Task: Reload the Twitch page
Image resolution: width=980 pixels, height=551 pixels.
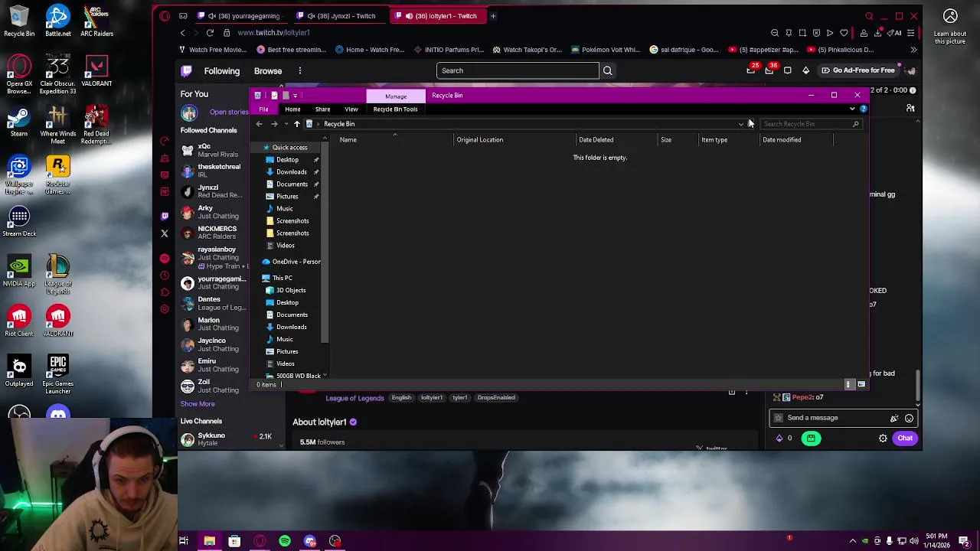Action: tap(210, 33)
